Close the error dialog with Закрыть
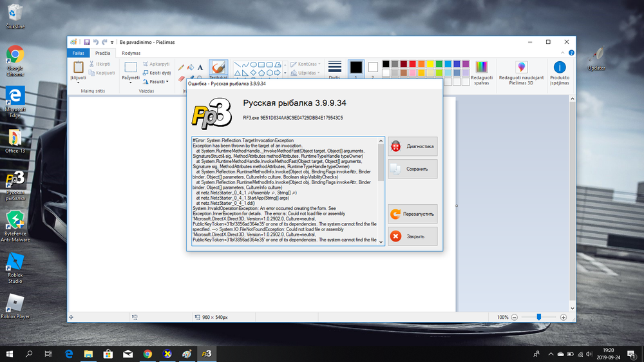This screenshot has width=644, height=362. pos(413,236)
